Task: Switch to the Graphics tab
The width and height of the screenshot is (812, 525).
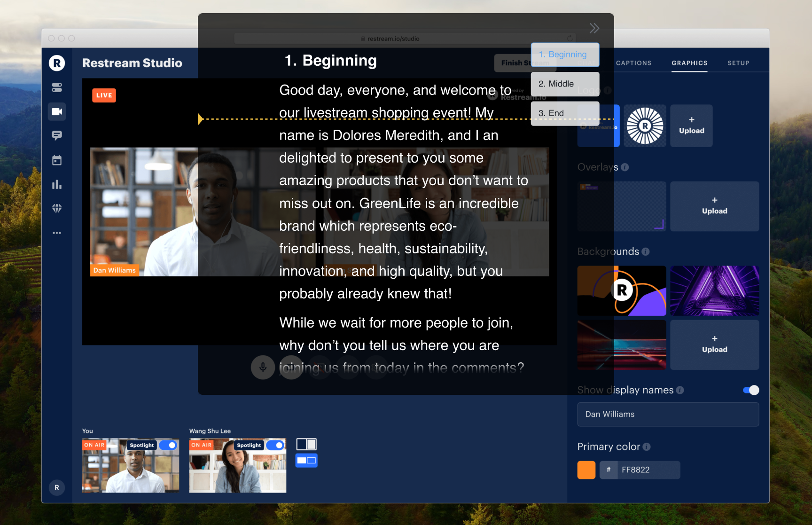Action: point(689,63)
